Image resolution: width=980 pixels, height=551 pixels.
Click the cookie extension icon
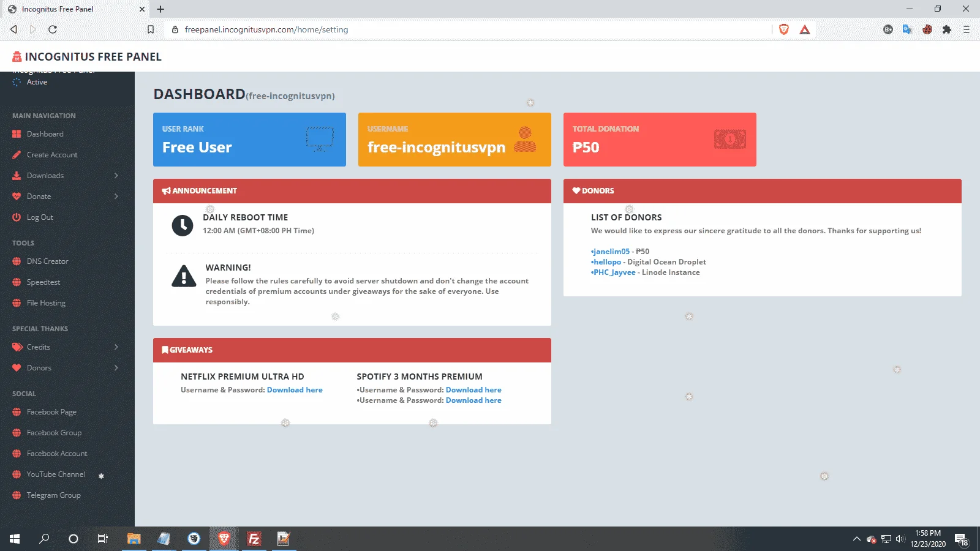pyautogui.click(x=927, y=29)
